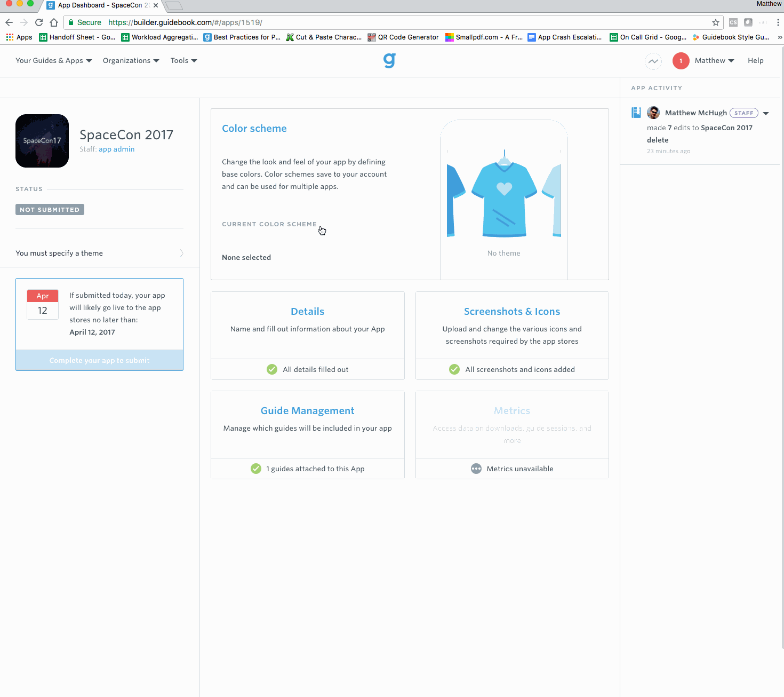784x697 pixels.
Task: Click 'None selected' color scheme text
Action: 246,258
